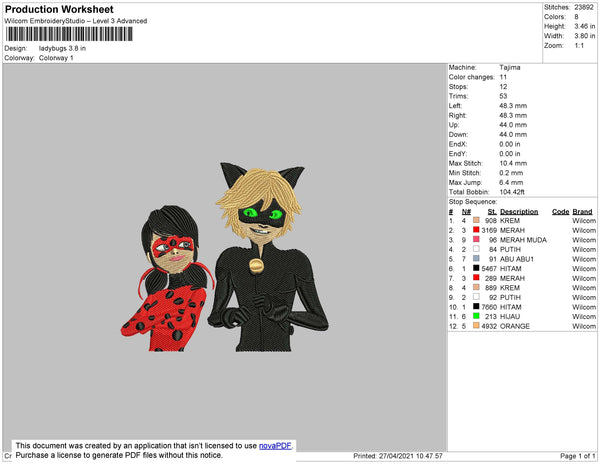Click the Height value '3.46 in'

[585, 26]
